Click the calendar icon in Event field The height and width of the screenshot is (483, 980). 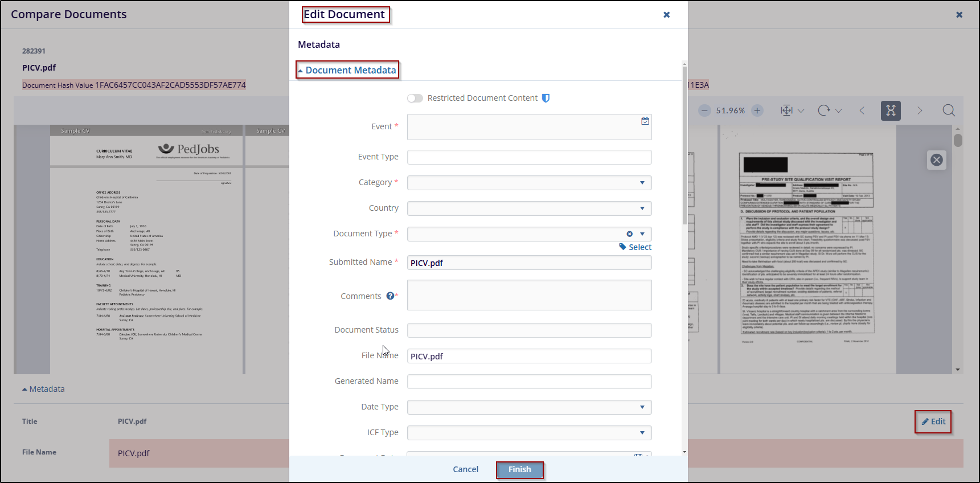tap(645, 121)
